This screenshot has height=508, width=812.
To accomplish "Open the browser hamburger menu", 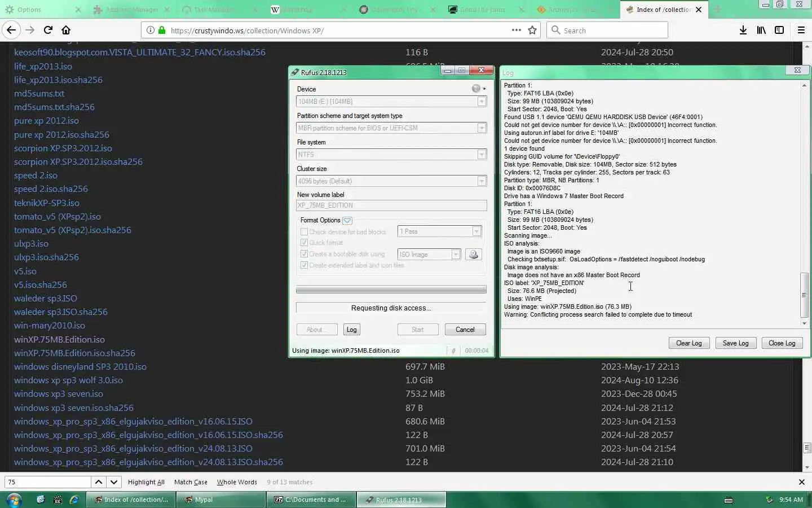I will [x=801, y=30].
